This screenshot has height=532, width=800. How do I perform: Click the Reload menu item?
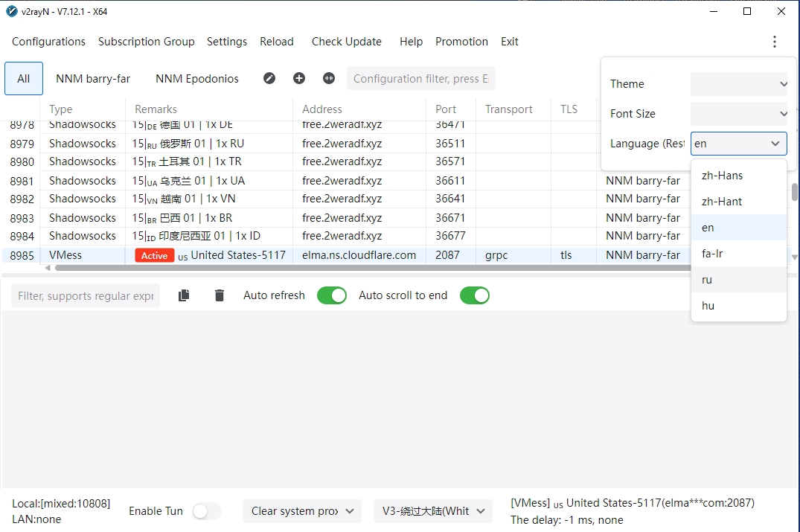click(277, 42)
